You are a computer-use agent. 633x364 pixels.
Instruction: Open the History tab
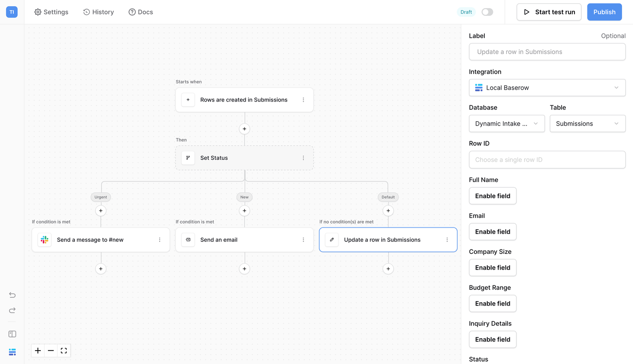tap(98, 12)
